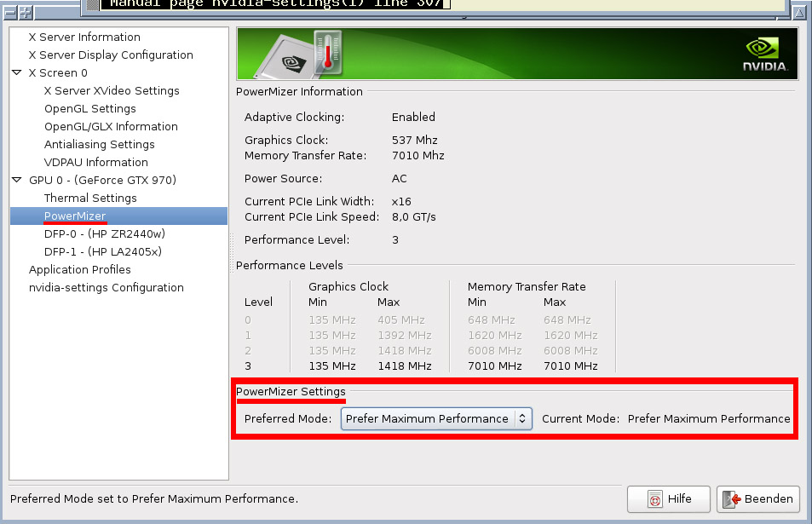
Task: Click the '6008 MHz' max memory rate cell
Action: (571, 350)
